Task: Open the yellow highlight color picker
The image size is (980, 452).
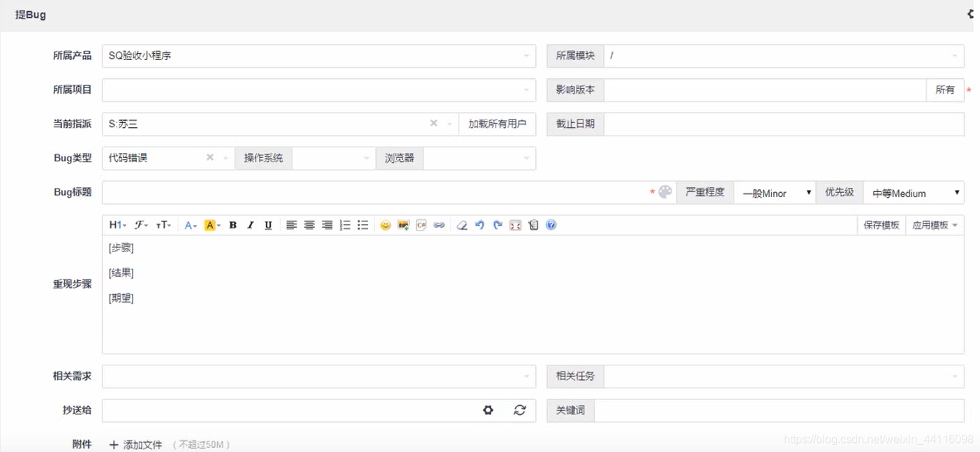Action: (211, 225)
